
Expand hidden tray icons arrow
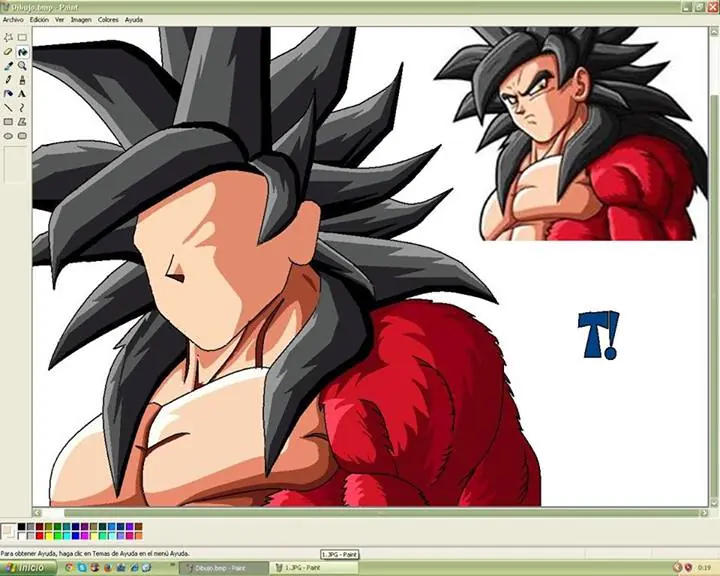click(x=677, y=568)
